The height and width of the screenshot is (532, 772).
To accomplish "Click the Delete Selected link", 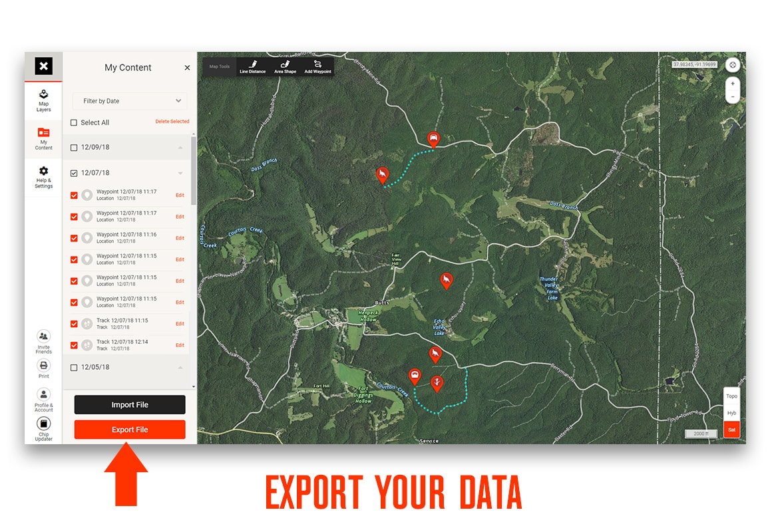I will (x=172, y=122).
